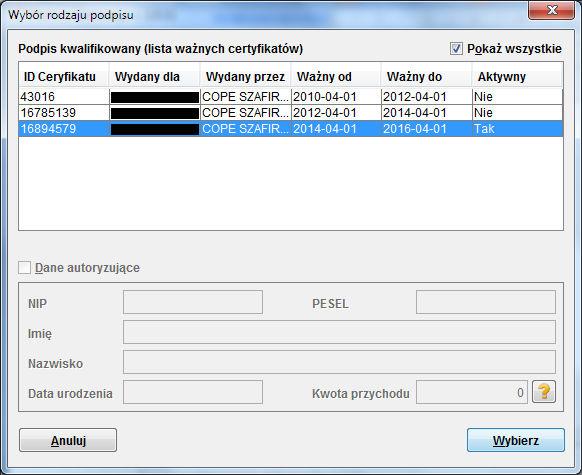The height and width of the screenshot is (475, 582).
Task: Select certificate row with ID 43016
Action: click(291, 97)
